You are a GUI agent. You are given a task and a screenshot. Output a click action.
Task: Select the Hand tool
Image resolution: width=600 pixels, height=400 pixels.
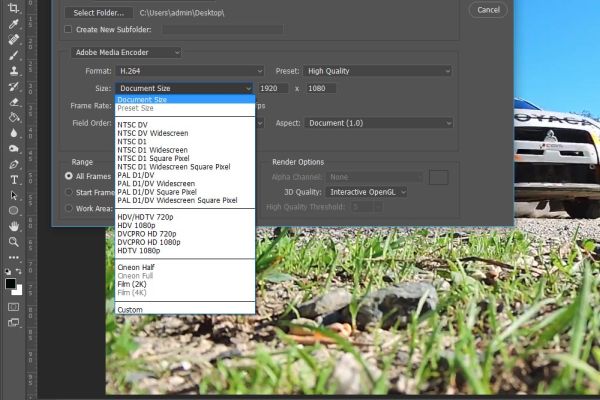[x=13, y=226]
